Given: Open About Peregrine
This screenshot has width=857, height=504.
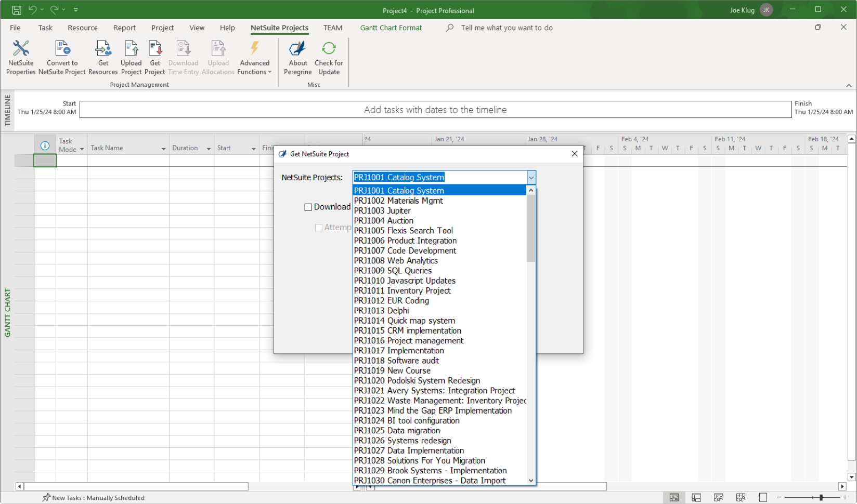Looking at the screenshot, I should pos(298,58).
